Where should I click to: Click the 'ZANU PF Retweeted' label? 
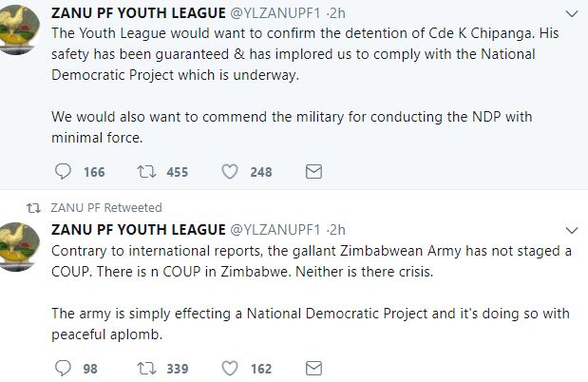click(104, 207)
